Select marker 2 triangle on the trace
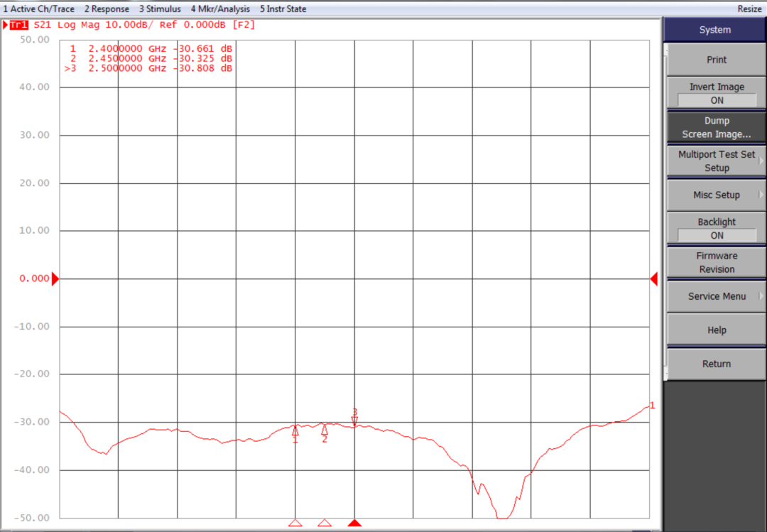The height and width of the screenshot is (532, 767). click(325, 430)
